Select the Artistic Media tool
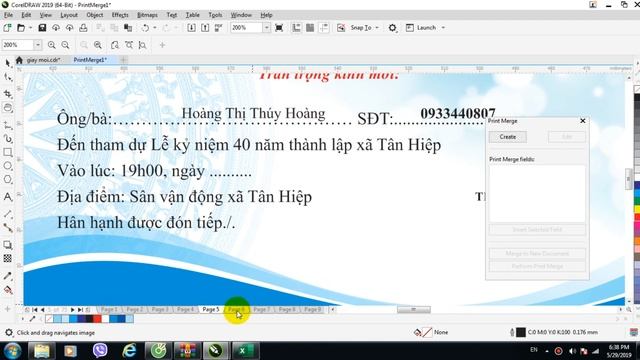The image size is (640, 360). point(7,139)
